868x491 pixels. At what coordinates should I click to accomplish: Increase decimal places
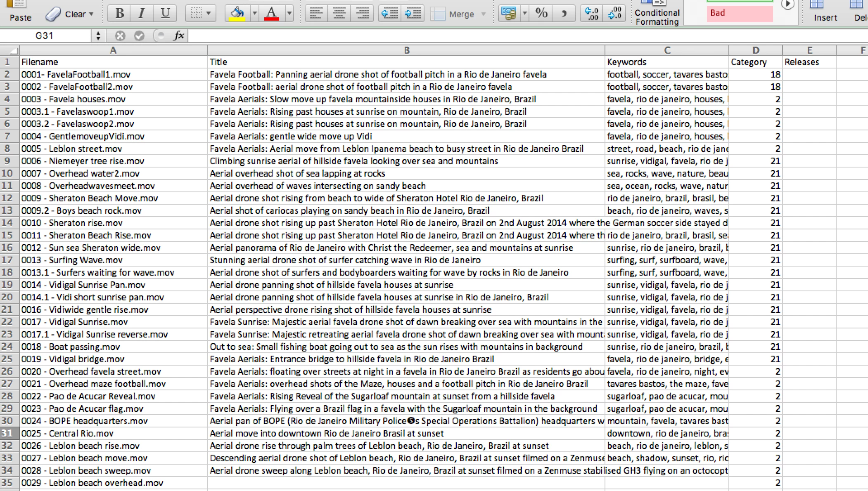591,14
